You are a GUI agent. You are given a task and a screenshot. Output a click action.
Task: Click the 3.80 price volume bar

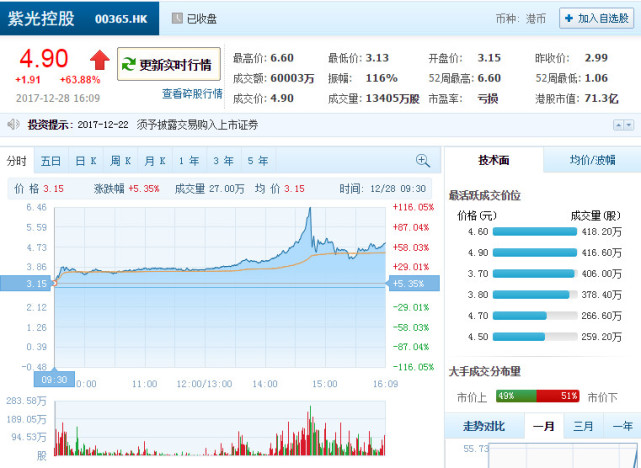click(x=535, y=294)
